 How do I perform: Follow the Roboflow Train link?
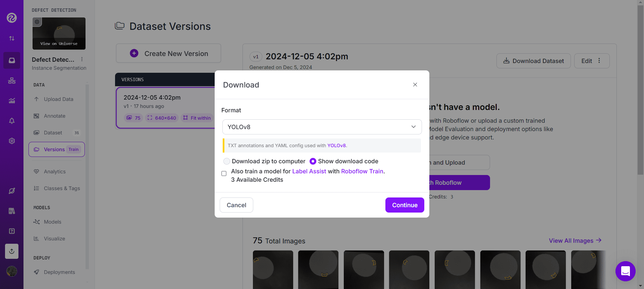pyautogui.click(x=362, y=171)
